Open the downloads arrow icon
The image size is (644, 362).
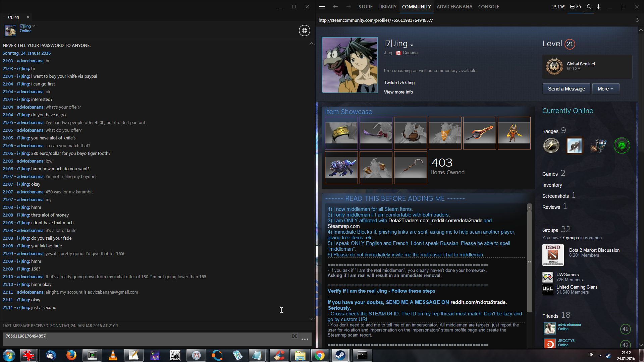click(x=598, y=7)
